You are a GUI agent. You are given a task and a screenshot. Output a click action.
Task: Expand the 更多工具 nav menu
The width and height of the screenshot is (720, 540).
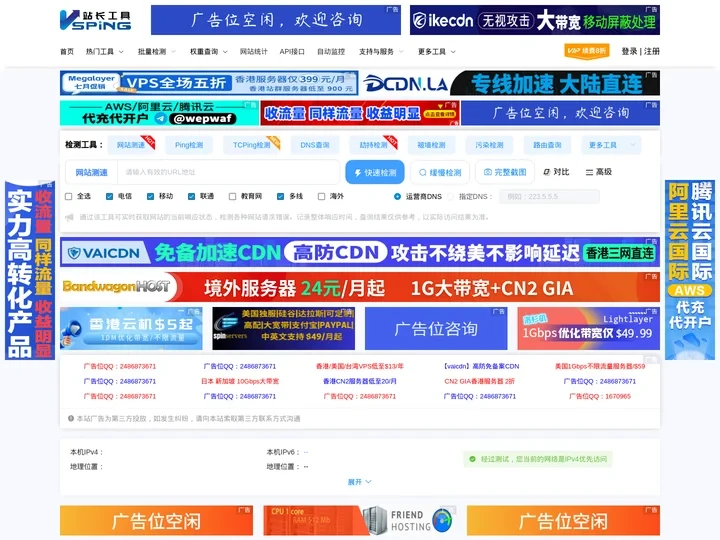point(437,51)
